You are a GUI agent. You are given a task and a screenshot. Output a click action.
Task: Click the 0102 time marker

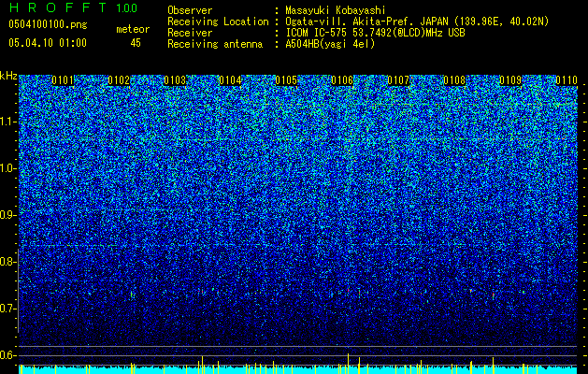(x=119, y=80)
